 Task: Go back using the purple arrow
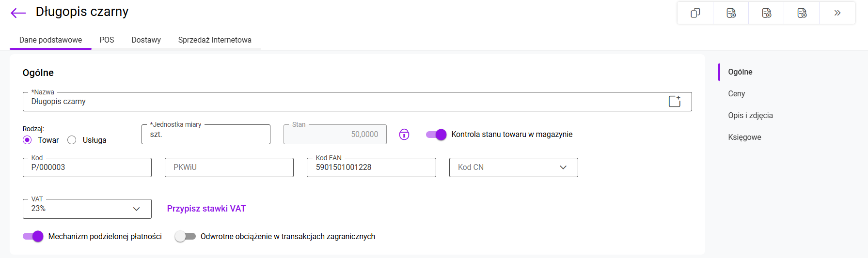pyautogui.click(x=18, y=13)
